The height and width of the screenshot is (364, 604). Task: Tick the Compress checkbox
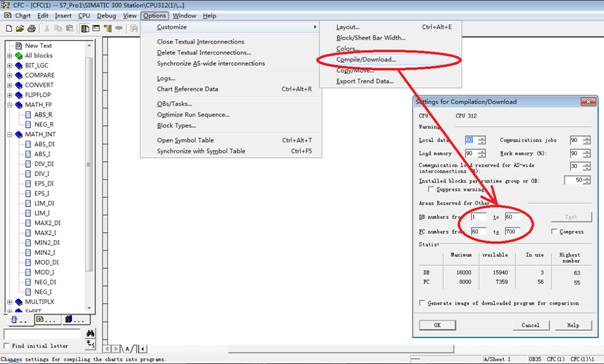pyautogui.click(x=554, y=231)
